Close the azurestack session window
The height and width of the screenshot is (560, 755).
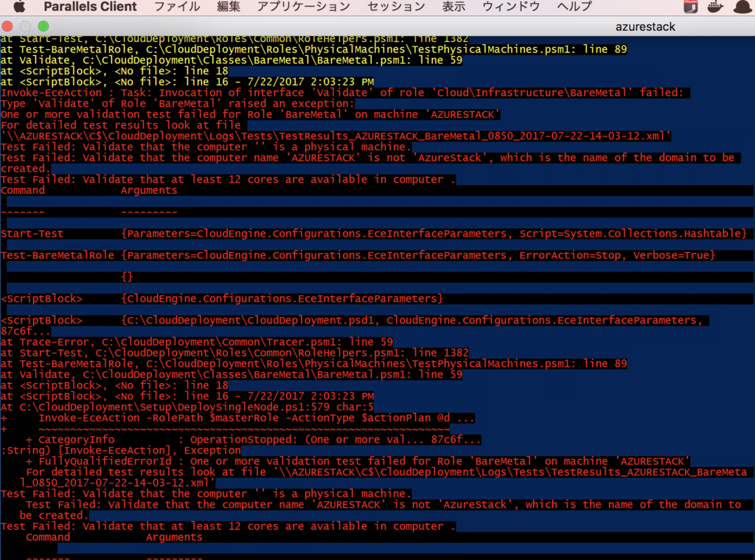coord(10,27)
